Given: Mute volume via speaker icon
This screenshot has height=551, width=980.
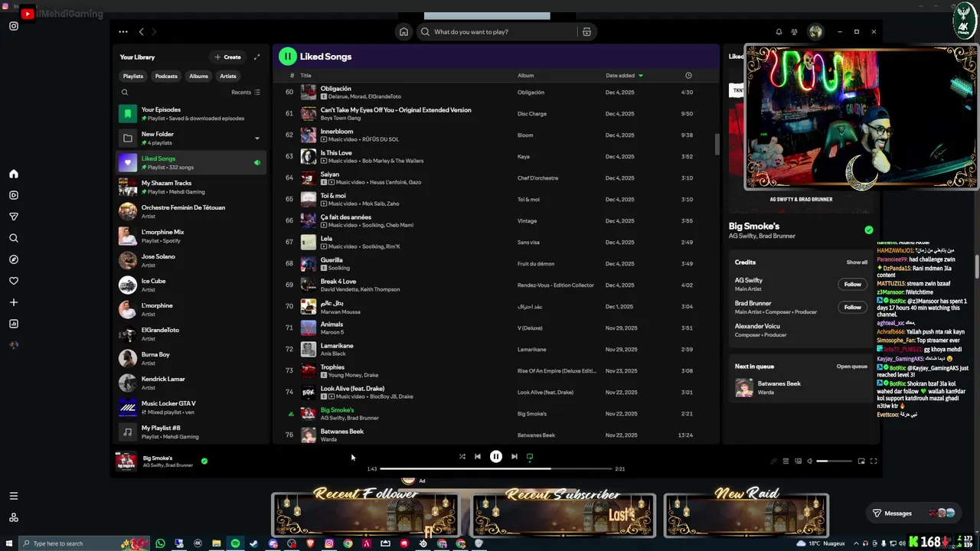Looking at the screenshot, I should click(x=809, y=461).
